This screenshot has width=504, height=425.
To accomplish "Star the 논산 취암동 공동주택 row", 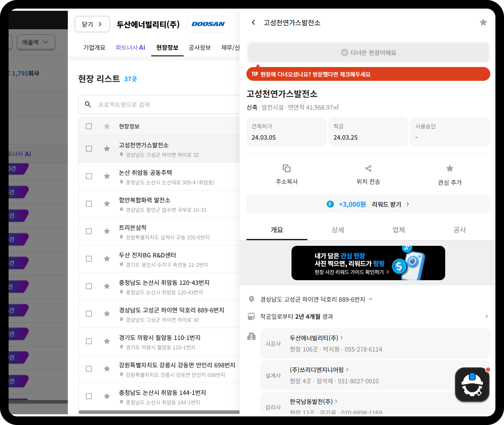I will click(x=107, y=176).
